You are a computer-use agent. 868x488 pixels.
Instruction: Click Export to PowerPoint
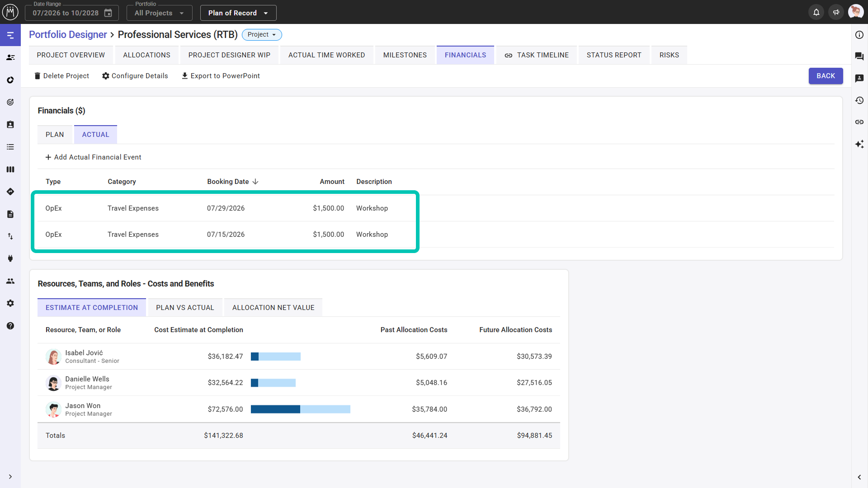click(221, 76)
